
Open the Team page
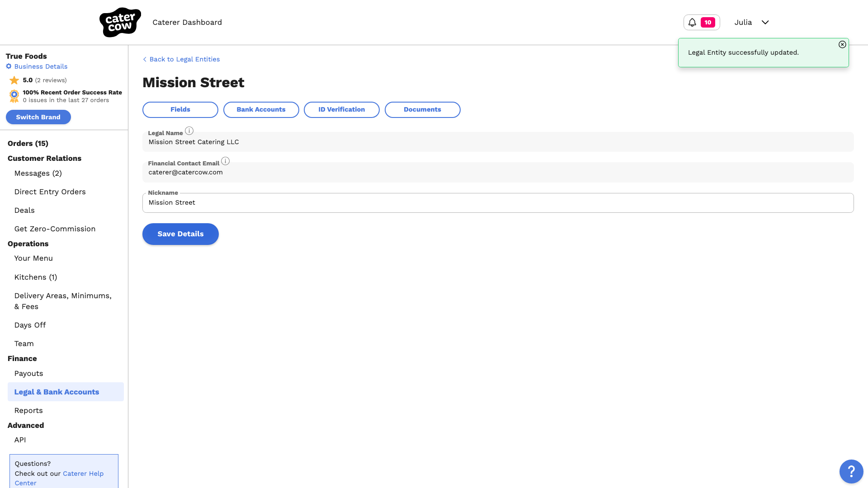click(24, 344)
